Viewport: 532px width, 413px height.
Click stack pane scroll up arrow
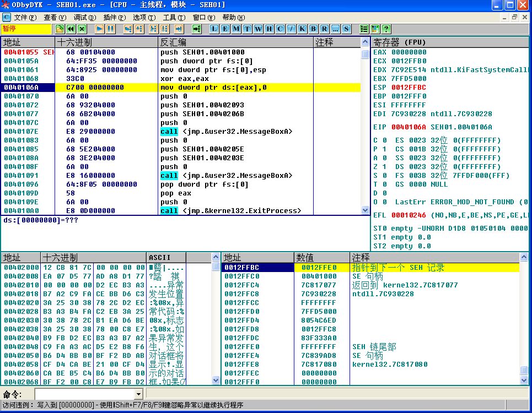click(x=524, y=257)
